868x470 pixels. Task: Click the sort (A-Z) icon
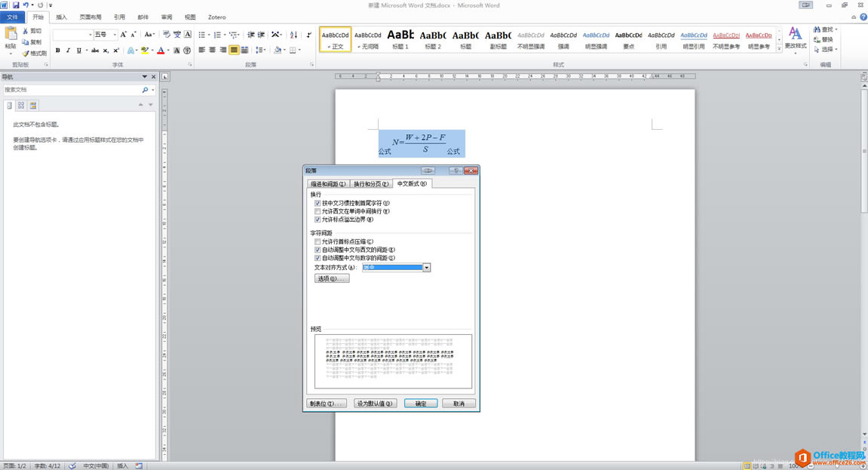pyautogui.click(x=293, y=35)
